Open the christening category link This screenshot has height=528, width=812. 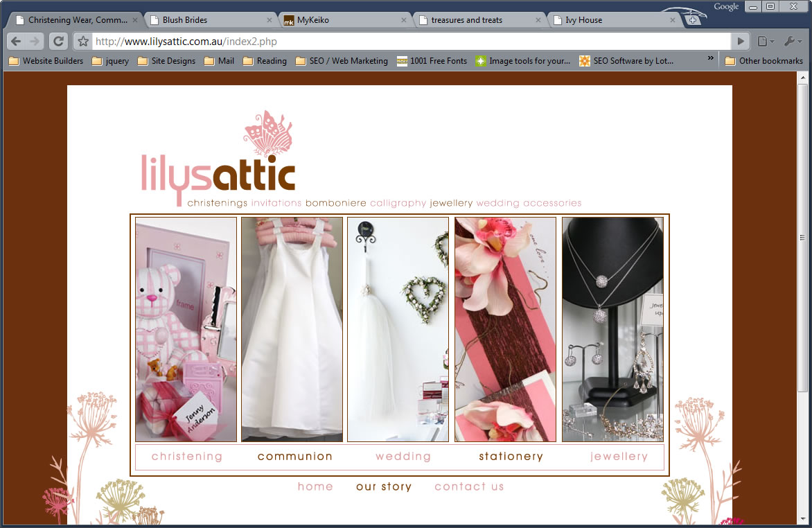(x=187, y=457)
